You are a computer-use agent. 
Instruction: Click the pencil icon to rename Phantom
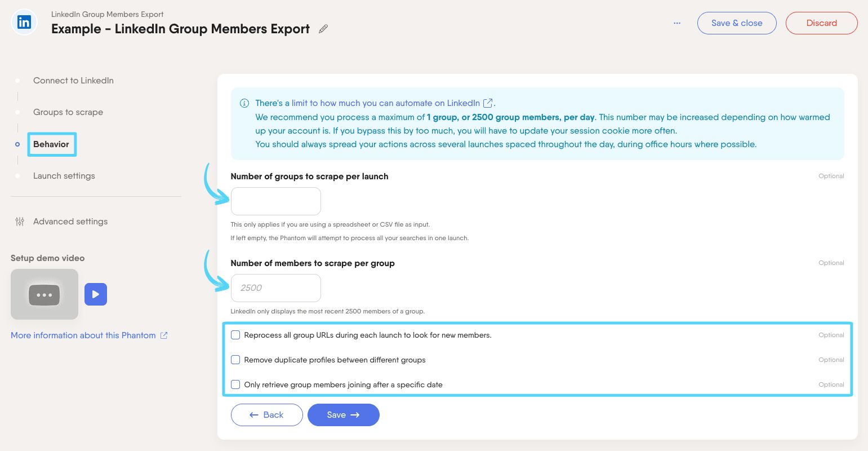[323, 29]
